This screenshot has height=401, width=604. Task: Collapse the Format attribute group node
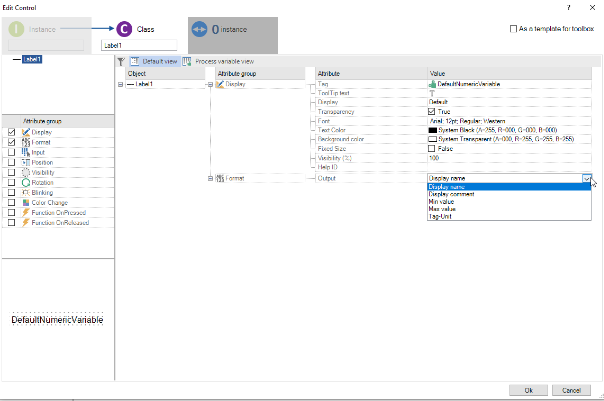(210, 178)
